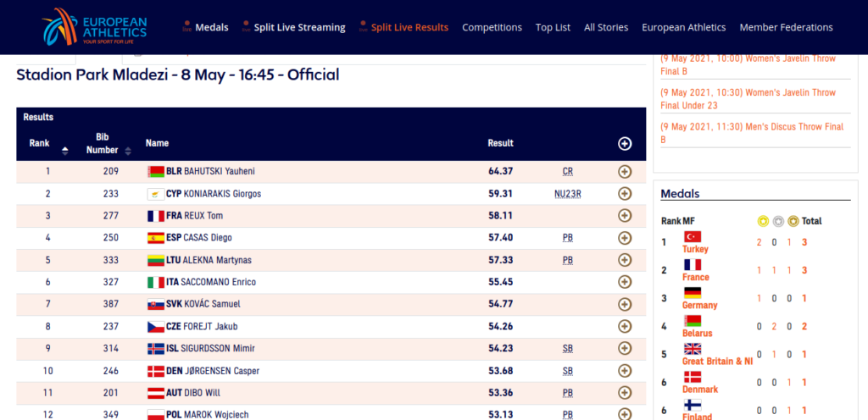
Task: Click the Belarus flag beside BAHUTSKI
Action: click(156, 172)
